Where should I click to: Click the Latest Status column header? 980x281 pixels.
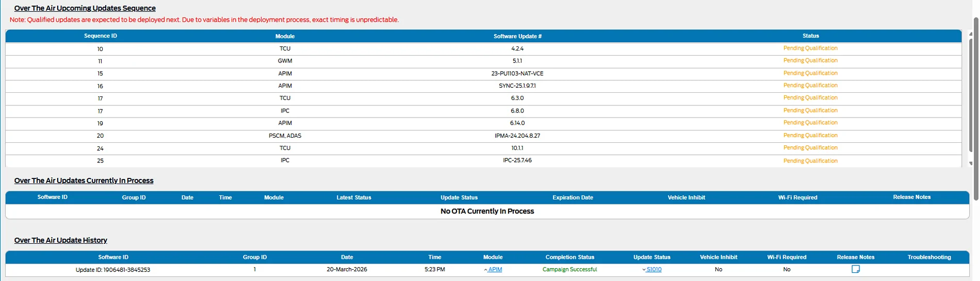[354, 197]
